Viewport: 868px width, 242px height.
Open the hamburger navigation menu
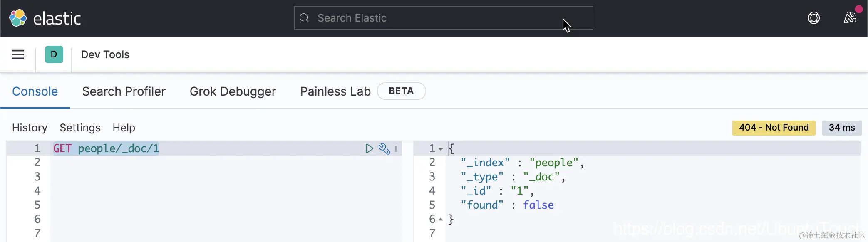18,54
